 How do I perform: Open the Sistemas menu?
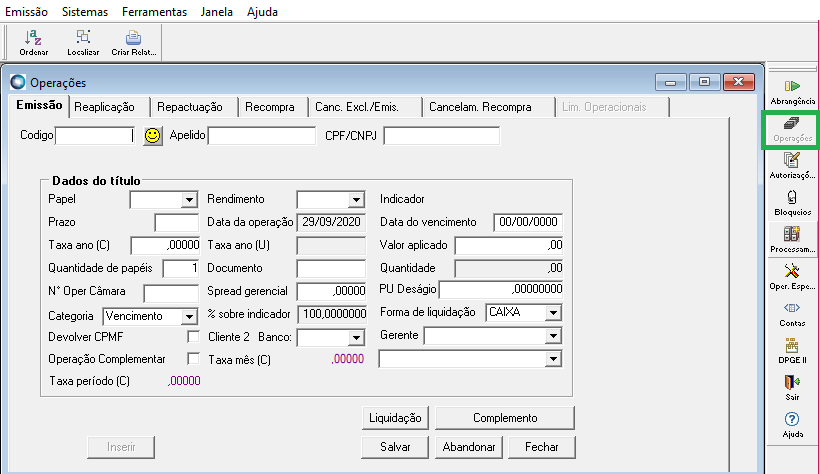(85, 12)
